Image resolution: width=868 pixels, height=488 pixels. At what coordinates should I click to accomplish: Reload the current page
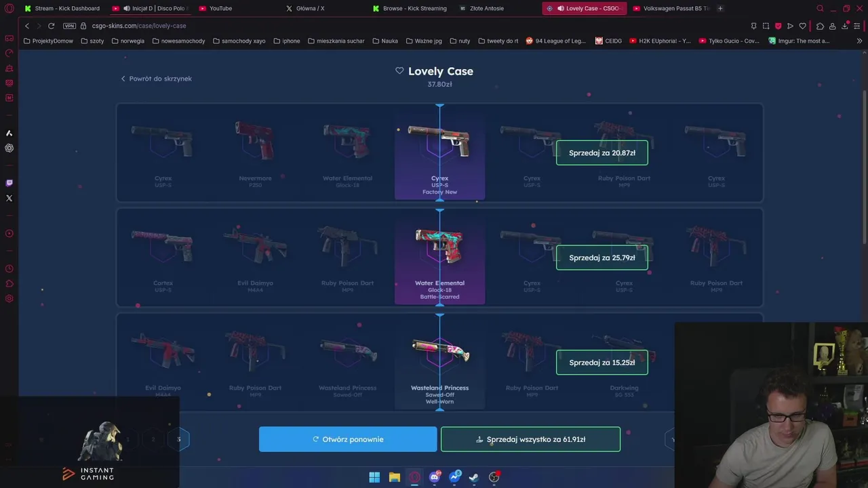click(x=51, y=26)
